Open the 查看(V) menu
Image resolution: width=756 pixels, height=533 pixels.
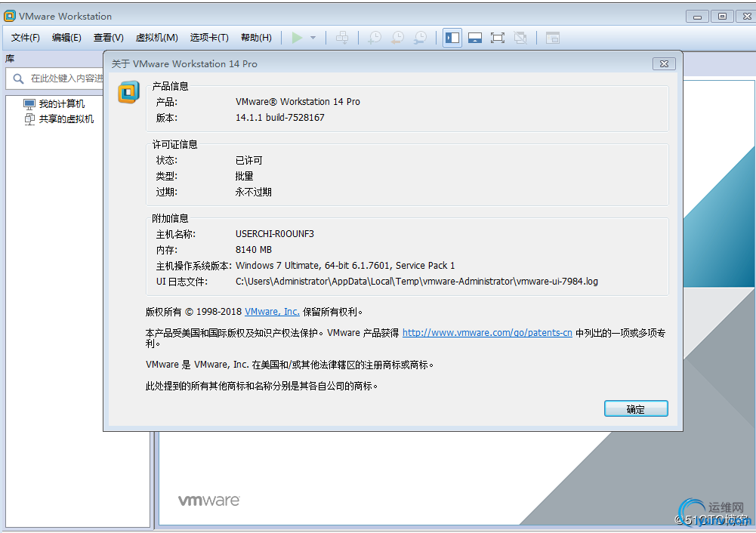(x=109, y=38)
